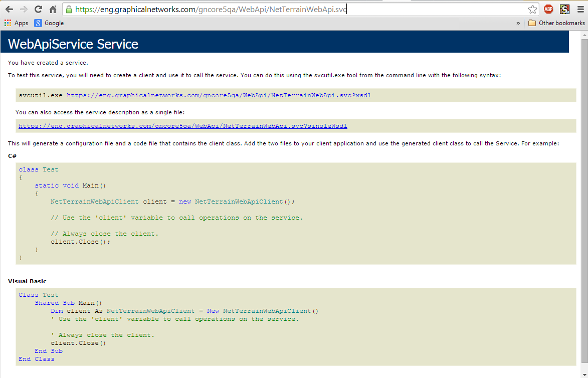The height and width of the screenshot is (378, 588).
Task: Click inside the URL address bar
Action: (301, 9)
